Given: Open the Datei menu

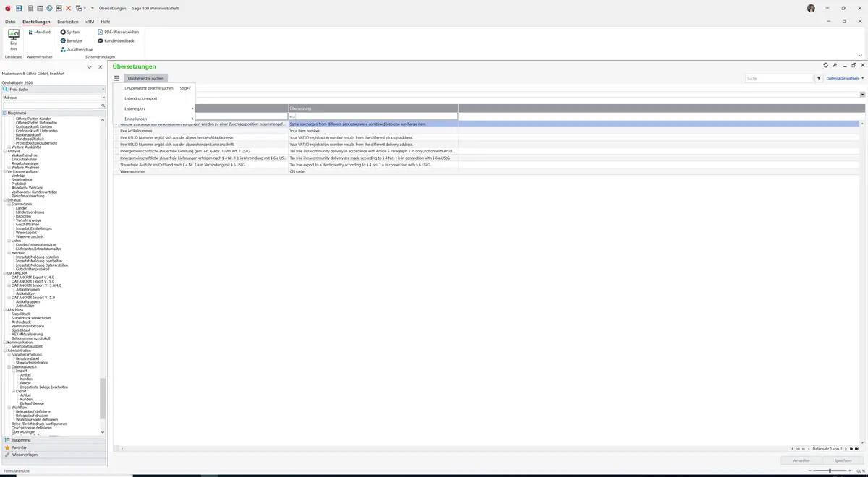Looking at the screenshot, I should coord(10,22).
